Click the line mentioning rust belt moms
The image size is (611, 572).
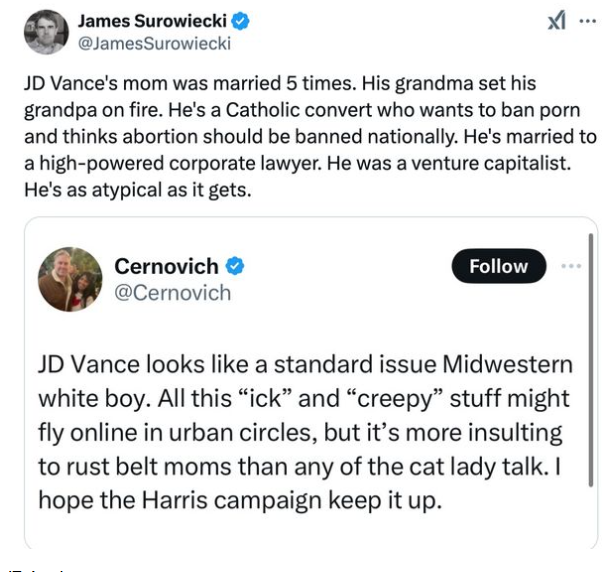[x=299, y=466]
